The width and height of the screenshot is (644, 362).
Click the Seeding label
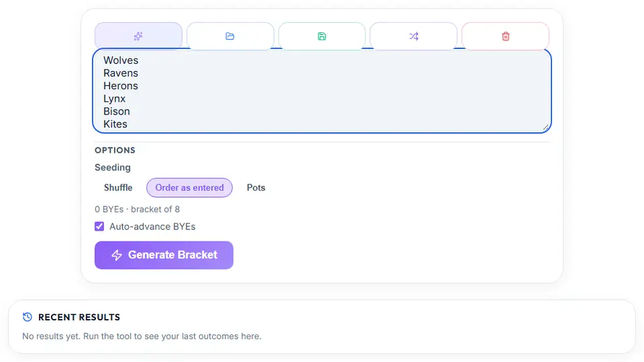click(x=113, y=168)
